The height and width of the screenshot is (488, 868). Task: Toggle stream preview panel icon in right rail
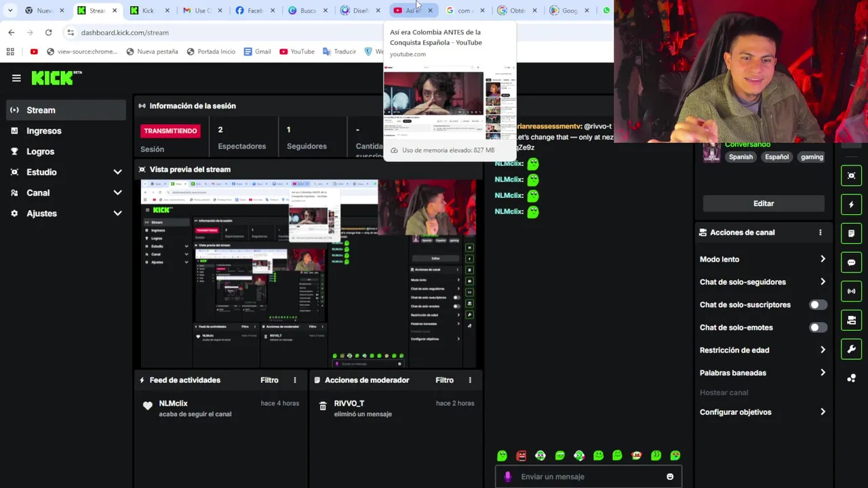(851, 176)
